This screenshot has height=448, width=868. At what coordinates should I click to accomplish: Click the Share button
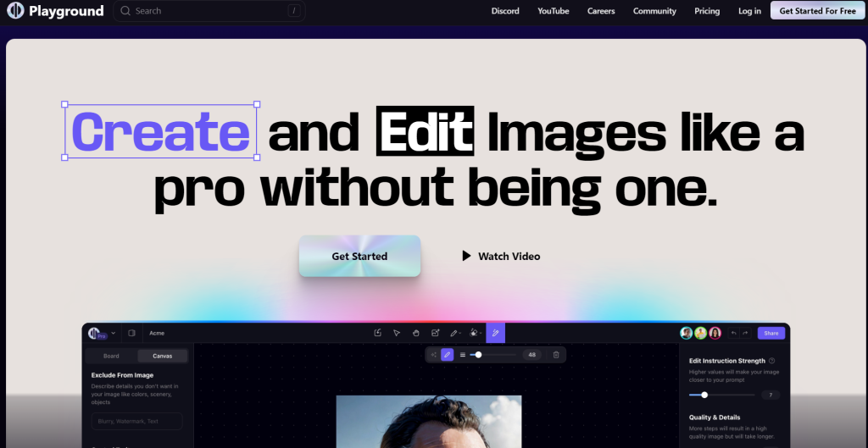tap(771, 333)
